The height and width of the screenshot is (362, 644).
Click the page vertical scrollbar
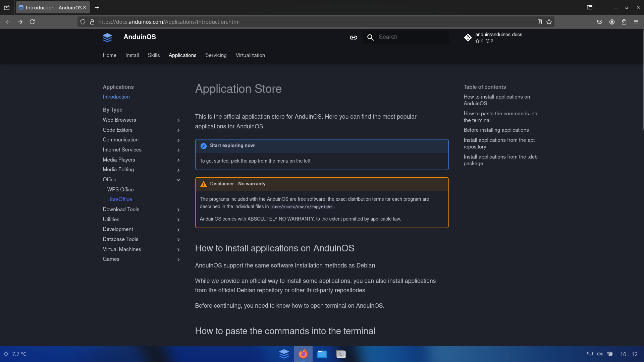click(642, 80)
